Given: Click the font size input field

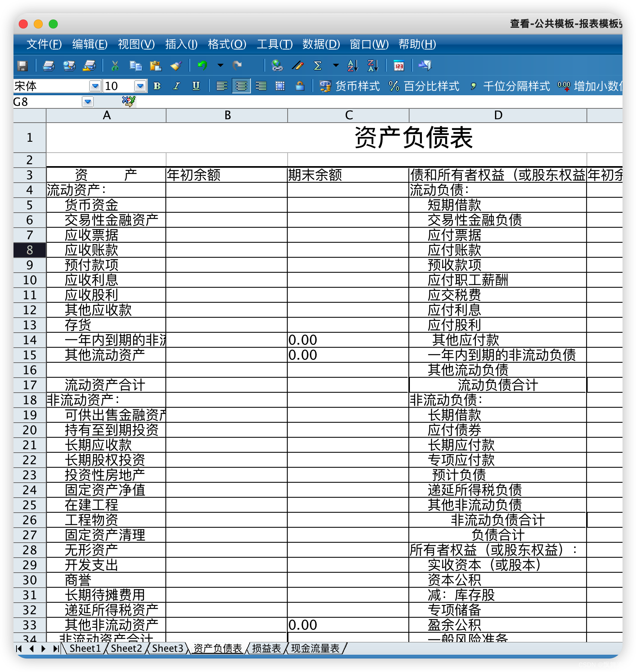Looking at the screenshot, I should click(x=118, y=86).
